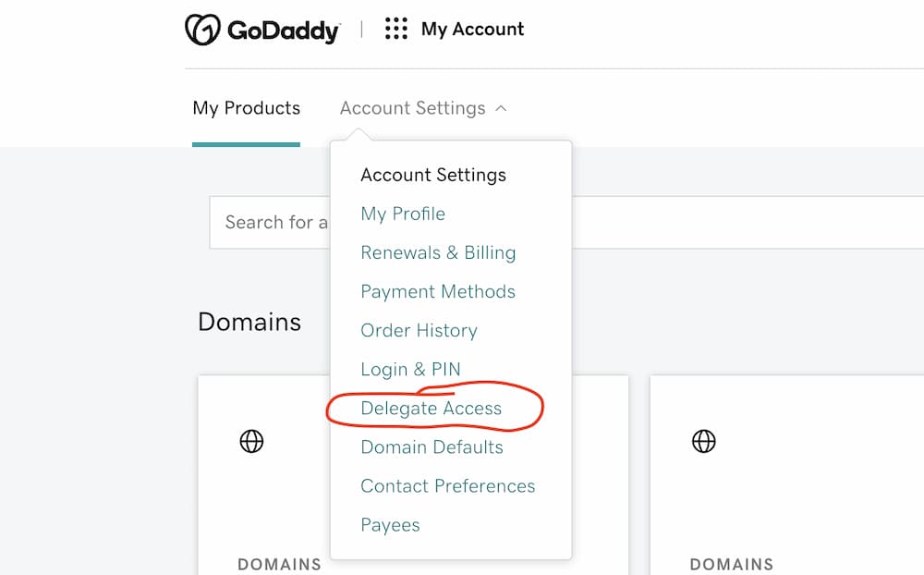The height and width of the screenshot is (575, 924).
Task: Open the nine-dot app grid icon
Action: (x=396, y=29)
